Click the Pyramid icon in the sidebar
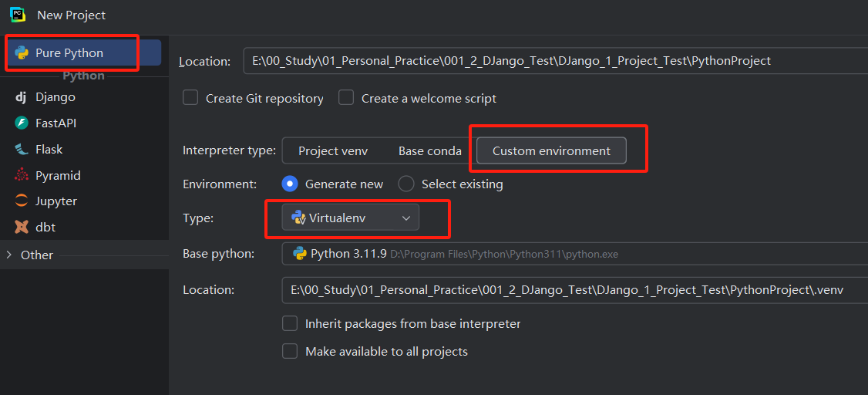The image size is (868, 395). [22, 175]
